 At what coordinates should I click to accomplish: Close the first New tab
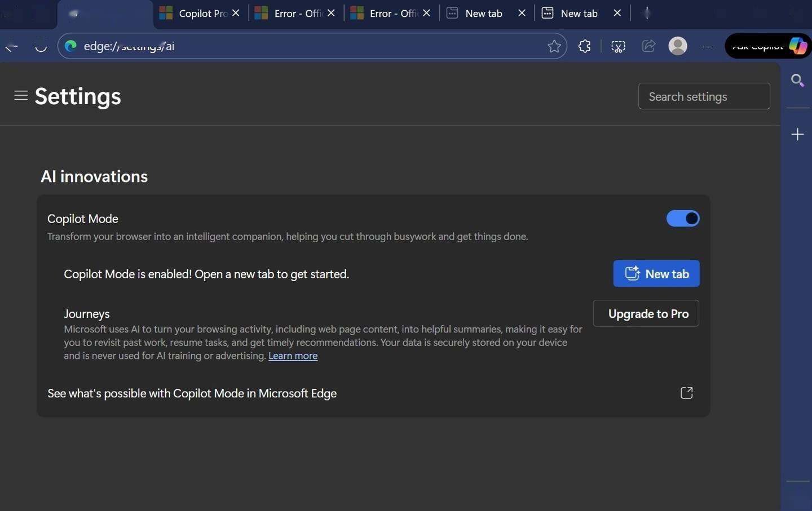522,13
